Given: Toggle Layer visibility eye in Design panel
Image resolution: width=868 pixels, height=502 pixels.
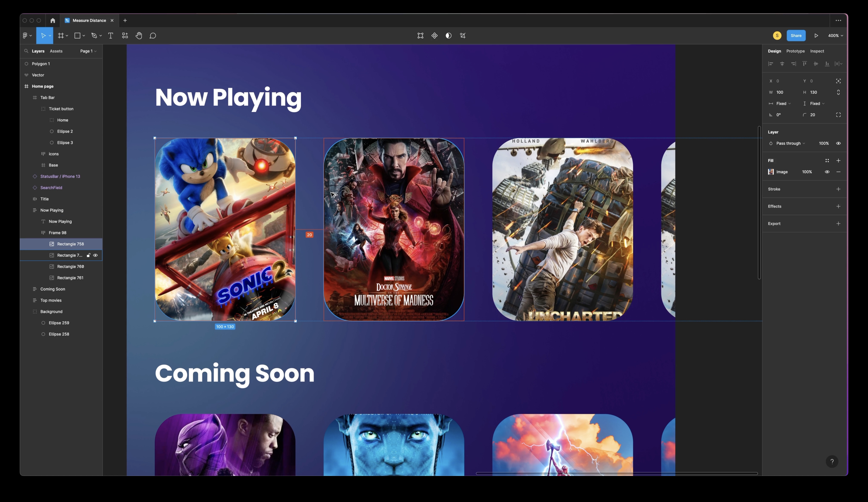Looking at the screenshot, I should click(838, 143).
